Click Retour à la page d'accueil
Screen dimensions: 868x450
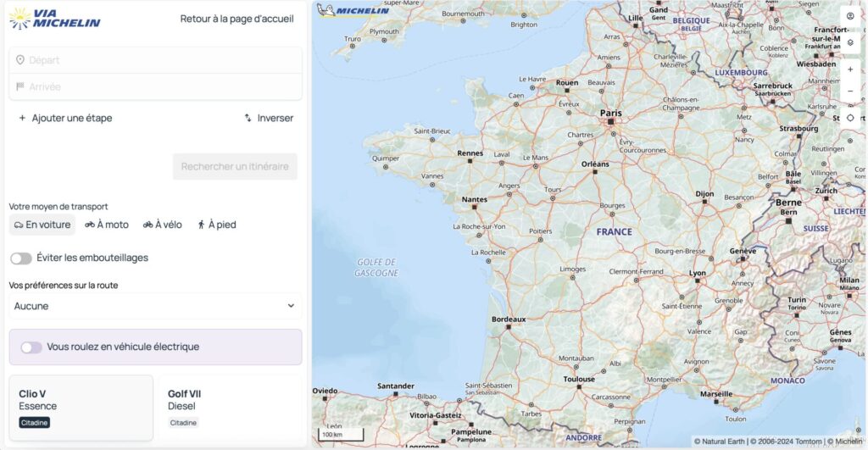pos(236,19)
